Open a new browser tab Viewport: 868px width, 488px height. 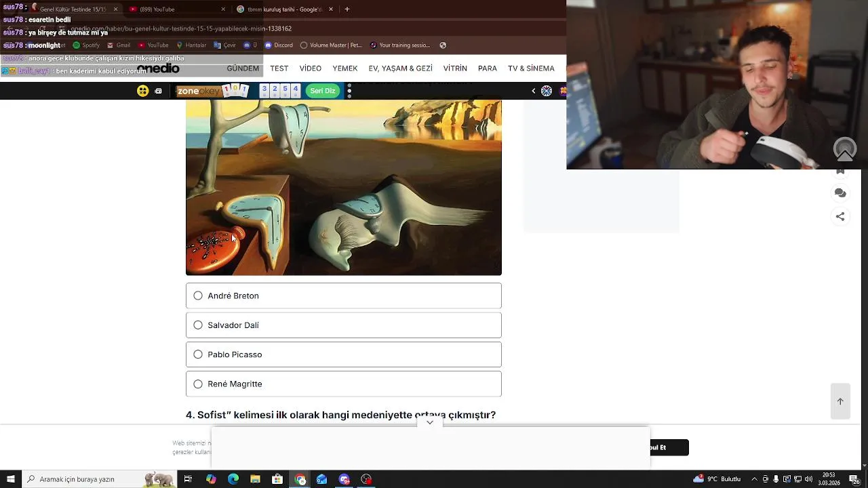347,9
